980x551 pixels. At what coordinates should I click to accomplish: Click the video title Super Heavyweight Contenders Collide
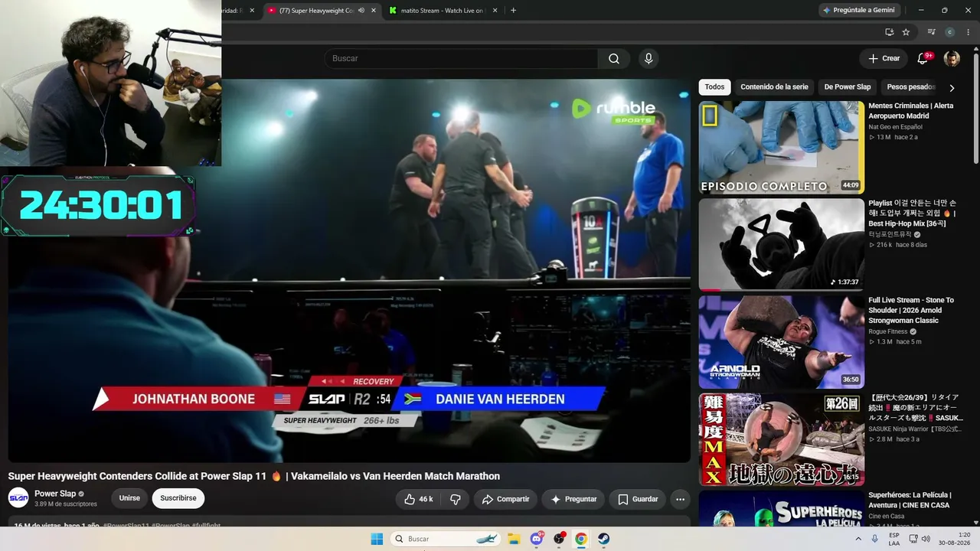pos(254,476)
